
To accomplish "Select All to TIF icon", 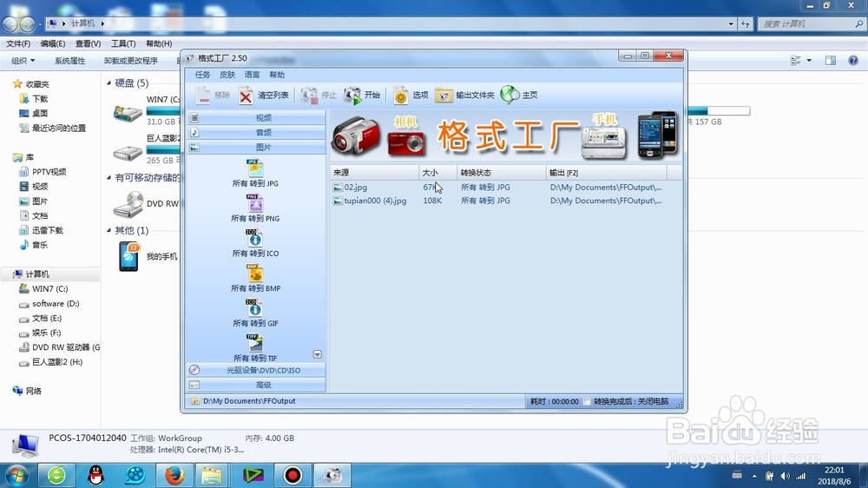I will tap(254, 342).
